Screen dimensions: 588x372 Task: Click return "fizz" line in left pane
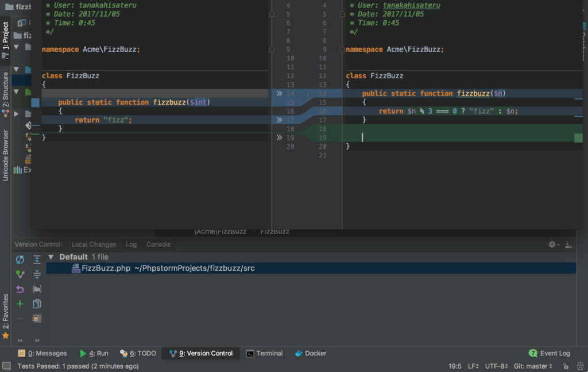point(103,120)
